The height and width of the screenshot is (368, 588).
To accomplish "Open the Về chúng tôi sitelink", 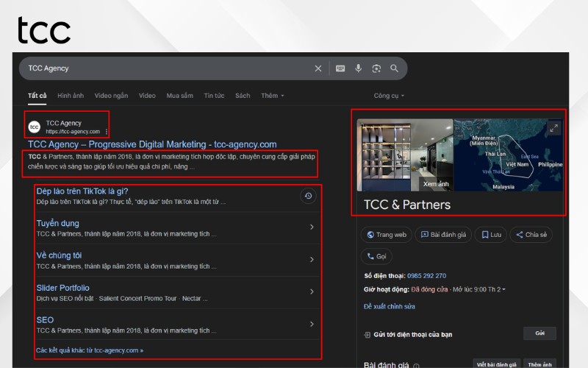I will coord(59,255).
